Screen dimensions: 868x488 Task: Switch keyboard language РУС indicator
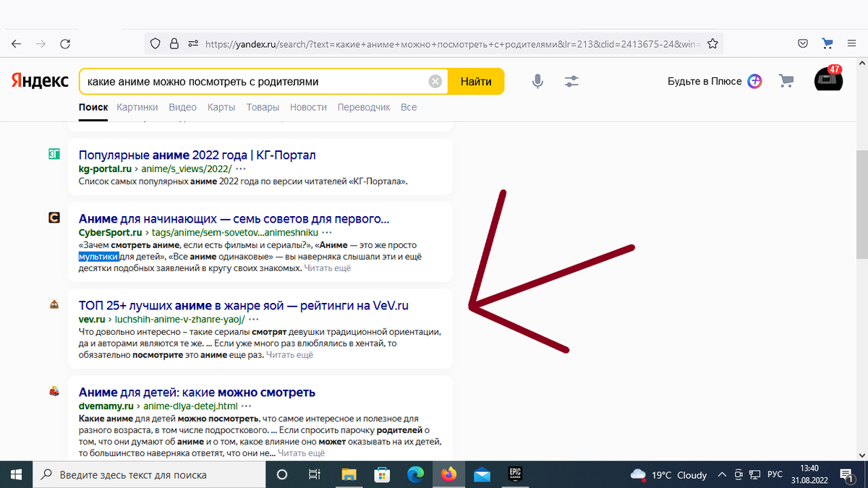[775, 475]
